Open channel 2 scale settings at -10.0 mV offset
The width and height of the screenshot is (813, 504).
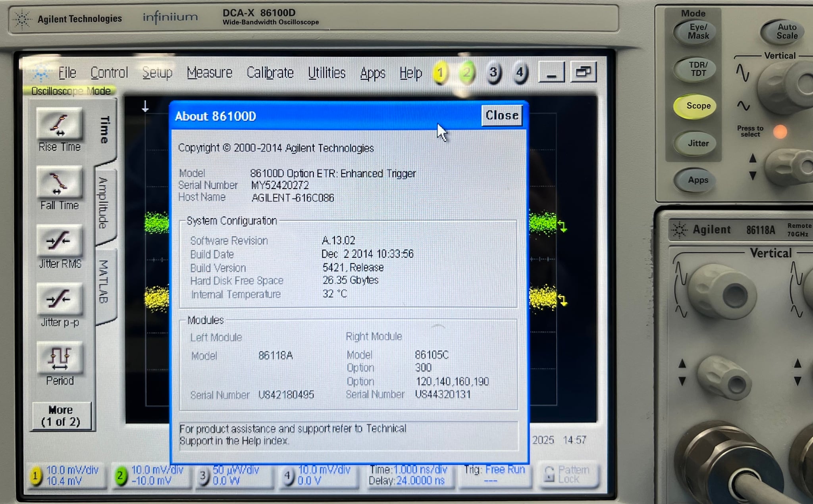[x=151, y=475]
